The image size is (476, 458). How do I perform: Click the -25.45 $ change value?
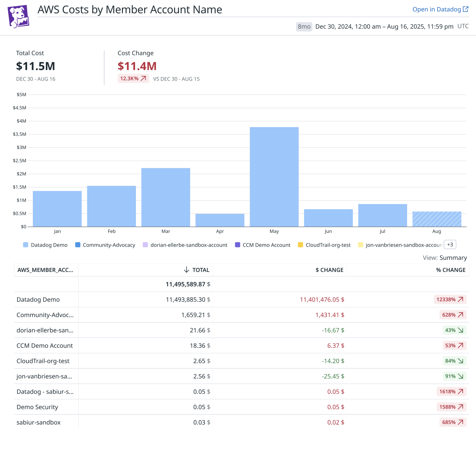tap(333, 376)
